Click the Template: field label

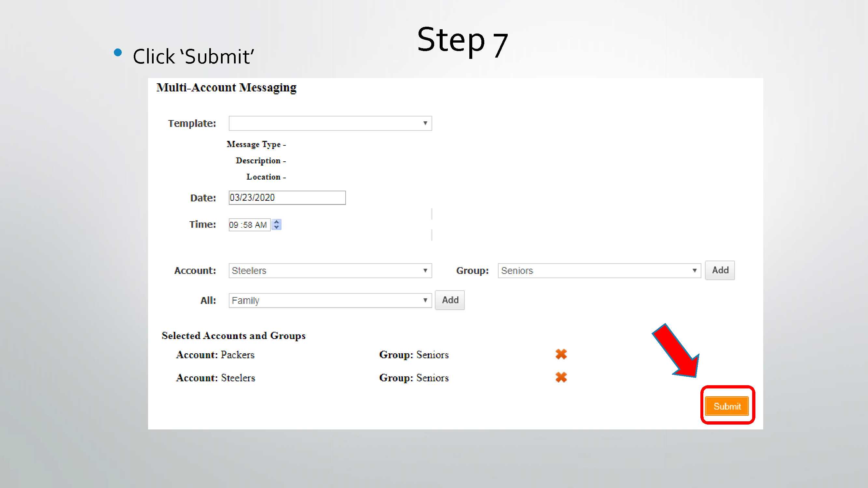(192, 124)
